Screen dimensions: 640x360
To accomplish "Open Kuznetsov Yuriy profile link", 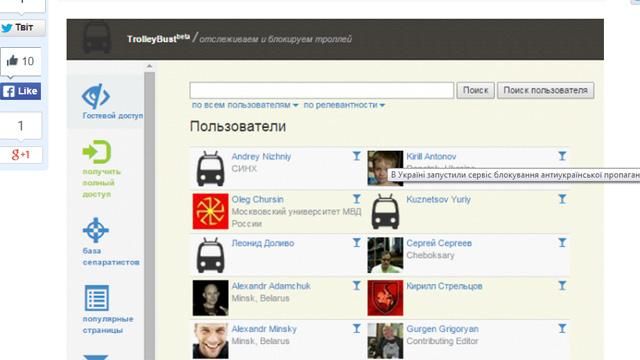I will (x=438, y=199).
